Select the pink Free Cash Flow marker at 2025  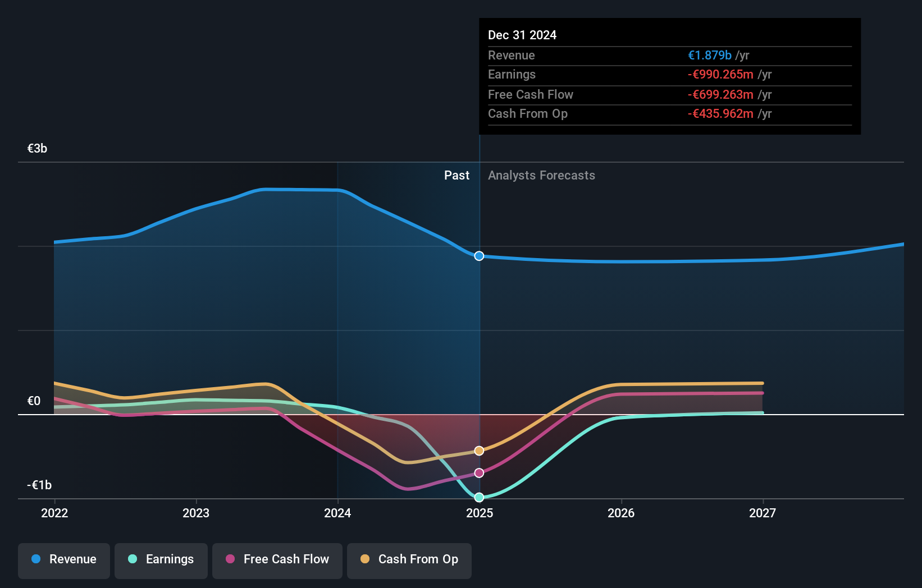pos(479,473)
